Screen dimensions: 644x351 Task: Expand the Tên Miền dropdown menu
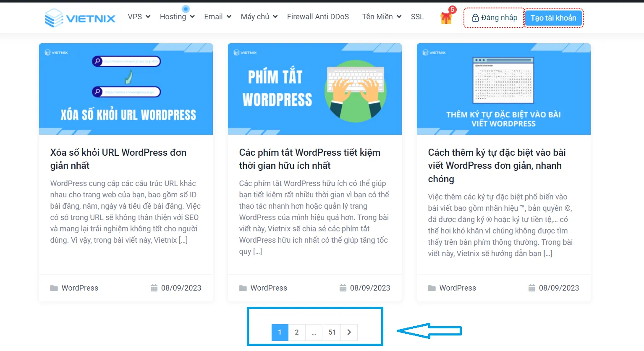point(382,17)
